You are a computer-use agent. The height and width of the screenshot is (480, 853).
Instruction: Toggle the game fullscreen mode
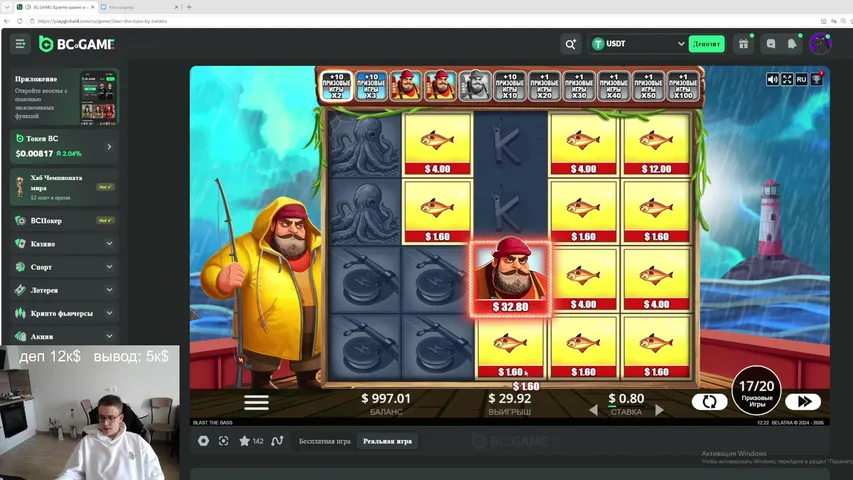tap(787, 79)
